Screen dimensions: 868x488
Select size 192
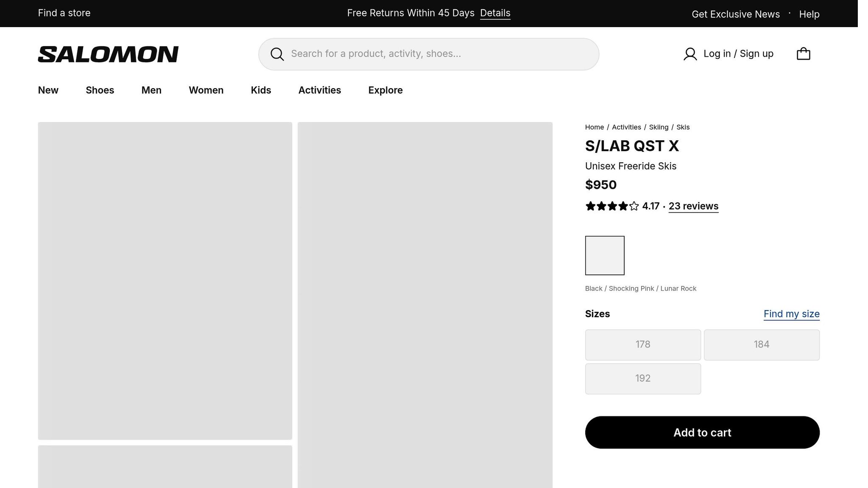click(643, 379)
